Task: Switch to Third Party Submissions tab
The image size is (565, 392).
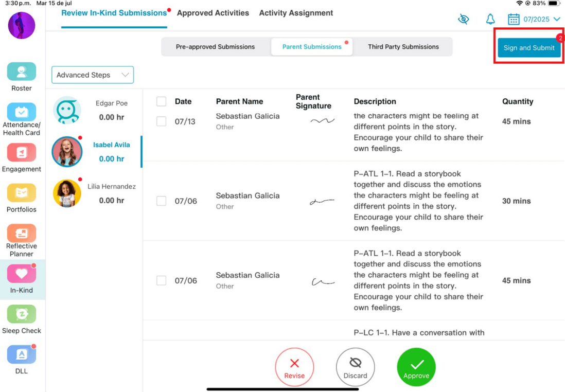Action: coord(403,46)
